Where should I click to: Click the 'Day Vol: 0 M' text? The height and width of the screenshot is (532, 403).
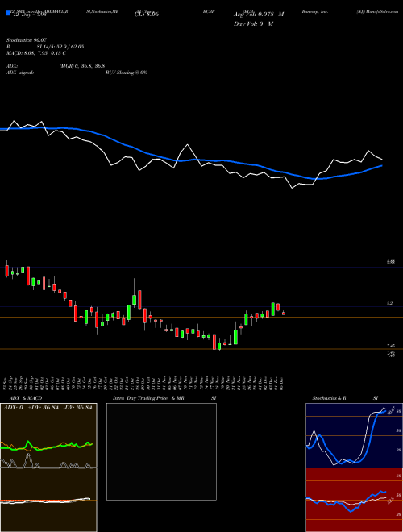[x=253, y=23]
